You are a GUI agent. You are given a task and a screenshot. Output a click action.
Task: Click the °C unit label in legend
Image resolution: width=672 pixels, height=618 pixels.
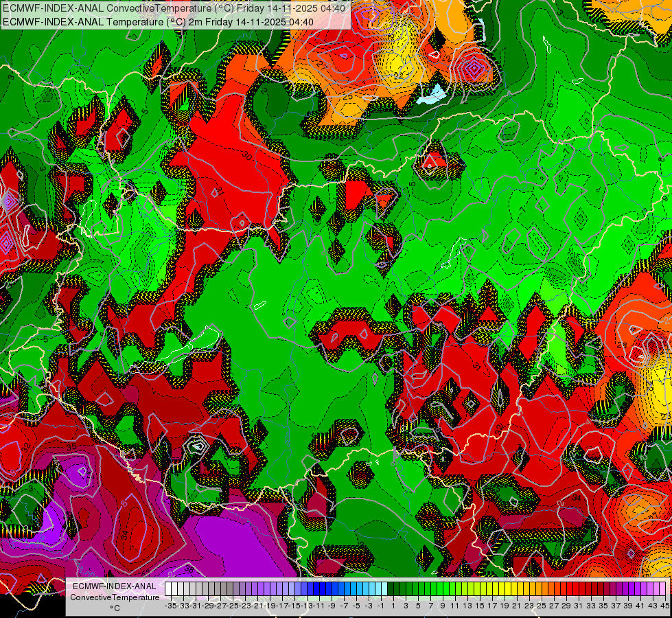[115, 608]
